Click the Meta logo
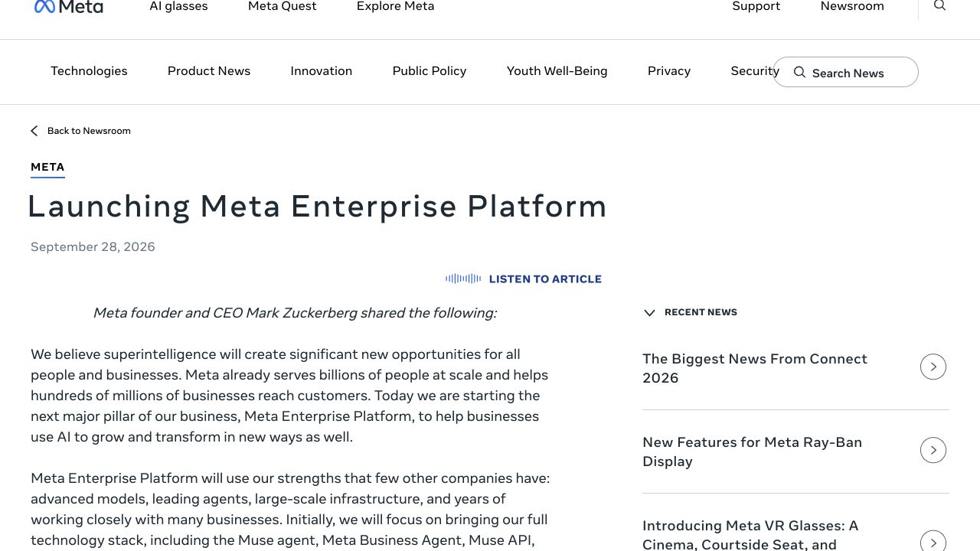 68,6
